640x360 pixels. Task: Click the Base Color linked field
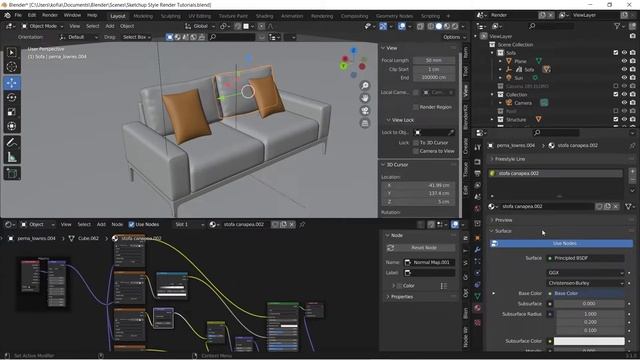pos(585,293)
